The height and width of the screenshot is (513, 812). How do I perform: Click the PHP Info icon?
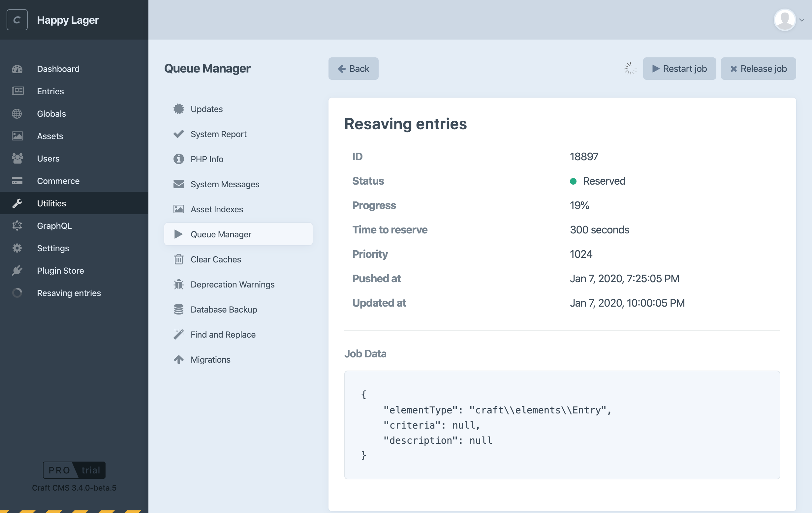178,159
